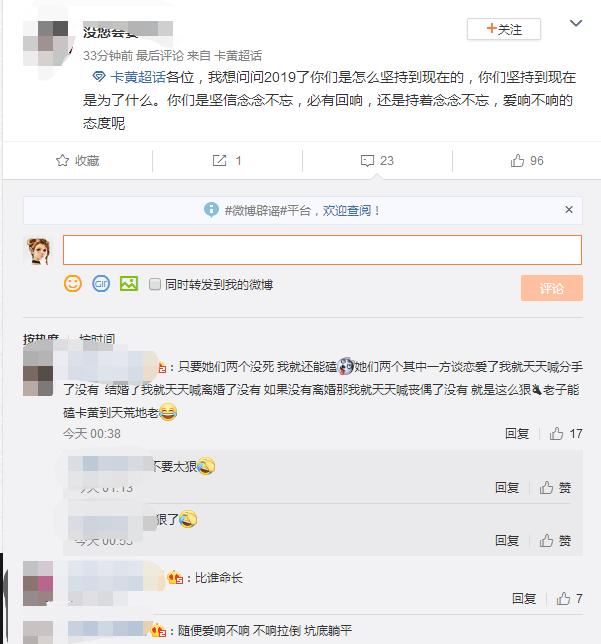Image resolution: width=601 pixels, height=644 pixels.
Task: Check 同时转发到我的微博 checkbox
Action: point(155,285)
